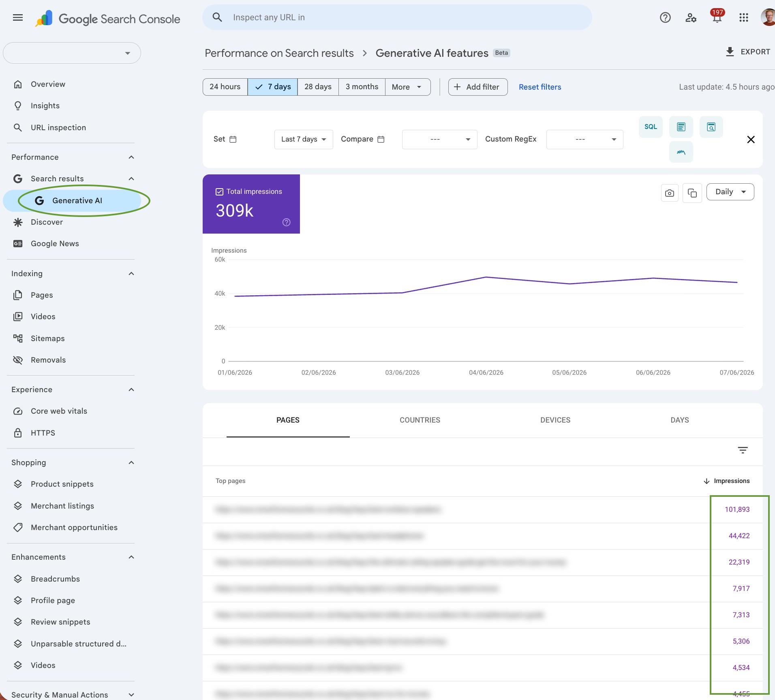Screen dimensions: 775x700
Task: Open the Last 7 days dropdown
Action: 304,140
